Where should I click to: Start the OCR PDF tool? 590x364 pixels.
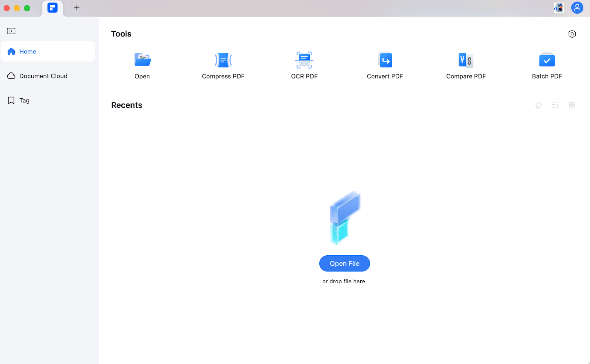304,66
